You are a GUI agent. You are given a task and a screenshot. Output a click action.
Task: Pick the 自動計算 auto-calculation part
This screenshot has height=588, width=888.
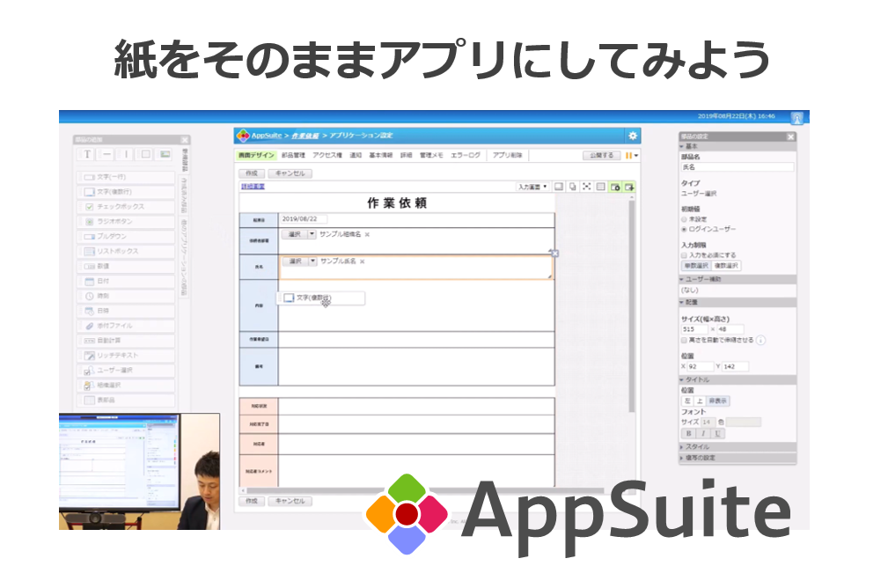point(126,341)
